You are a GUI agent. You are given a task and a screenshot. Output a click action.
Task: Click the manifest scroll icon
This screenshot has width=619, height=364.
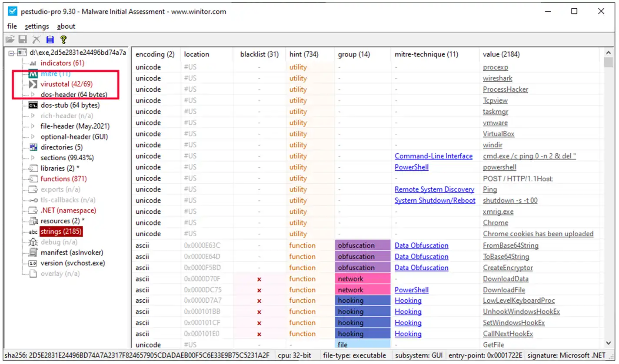33,252
